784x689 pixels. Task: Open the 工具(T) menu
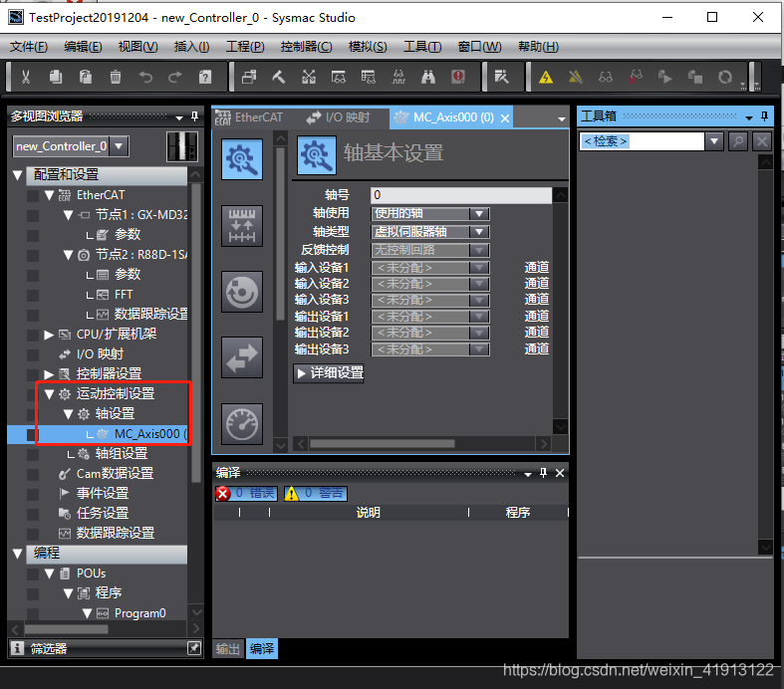[422, 47]
